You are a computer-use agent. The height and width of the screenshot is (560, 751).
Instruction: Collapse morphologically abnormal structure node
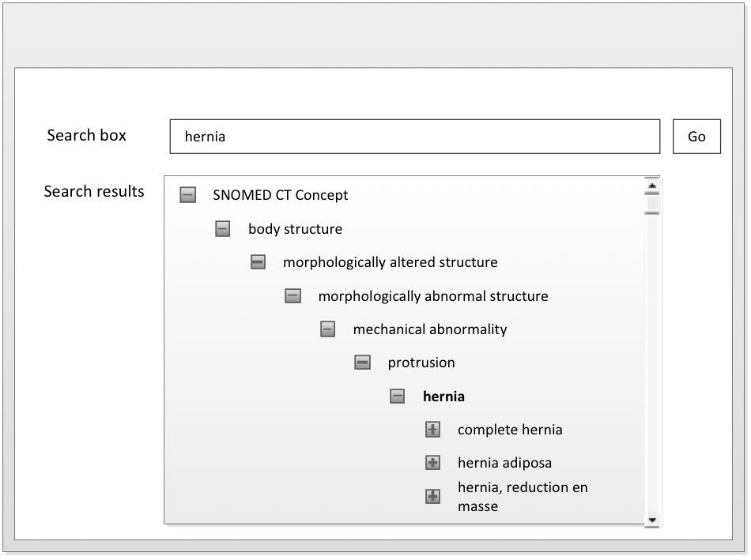(292, 296)
